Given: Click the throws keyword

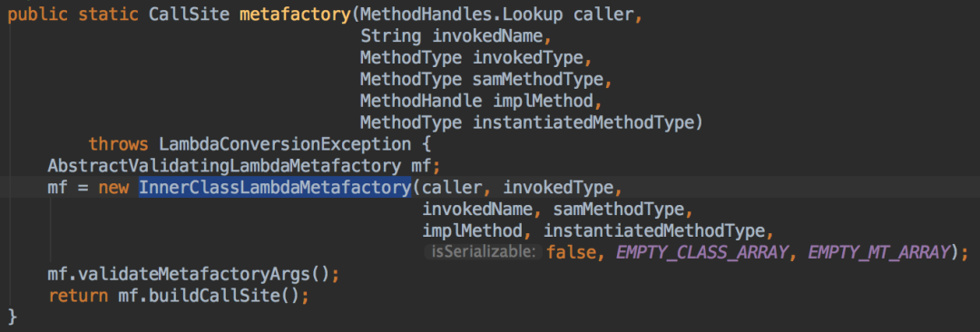Looking at the screenshot, I should (x=118, y=144).
